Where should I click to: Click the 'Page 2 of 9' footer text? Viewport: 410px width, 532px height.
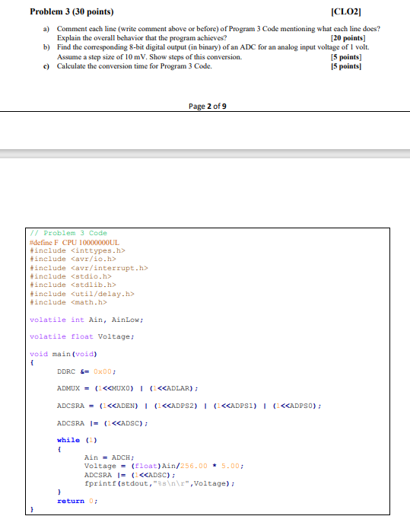pos(208,107)
